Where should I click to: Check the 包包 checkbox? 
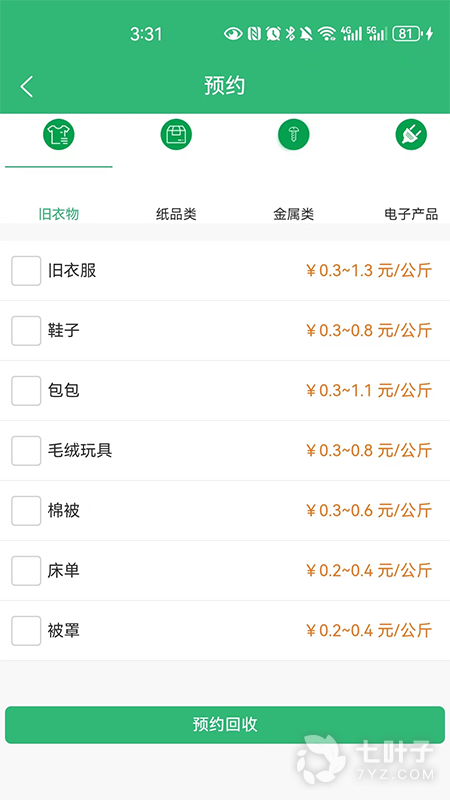[x=26, y=391]
